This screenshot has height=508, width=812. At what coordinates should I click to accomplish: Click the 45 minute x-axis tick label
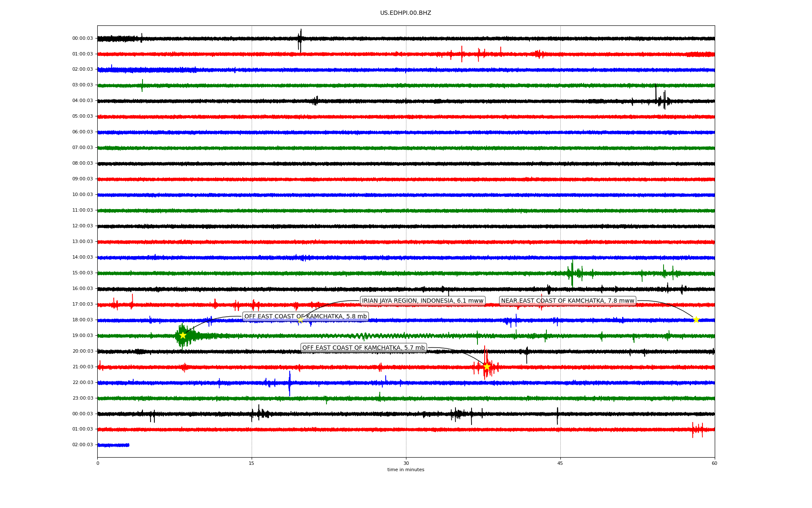pos(560,463)
